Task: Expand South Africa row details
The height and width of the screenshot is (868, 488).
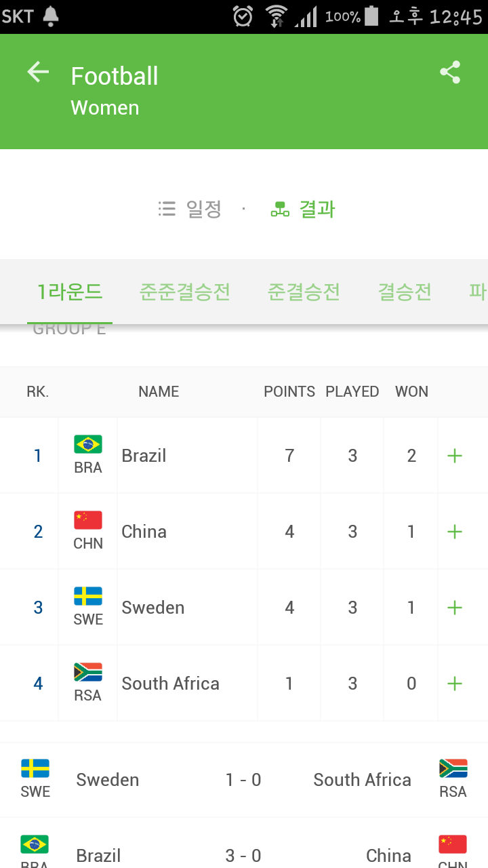Action: coord(455,684)
